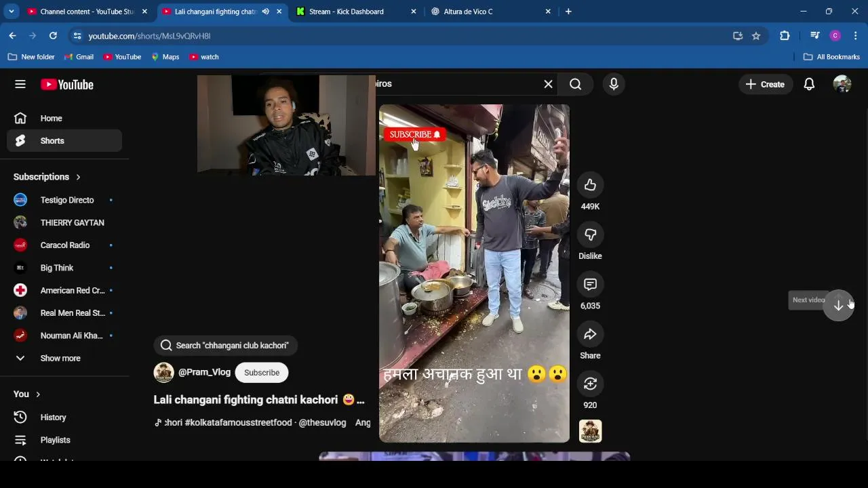The height and width of the screenshot is (488, 868).
Task: Open the Extensions puzzle icon
Action: click(785, 36)
